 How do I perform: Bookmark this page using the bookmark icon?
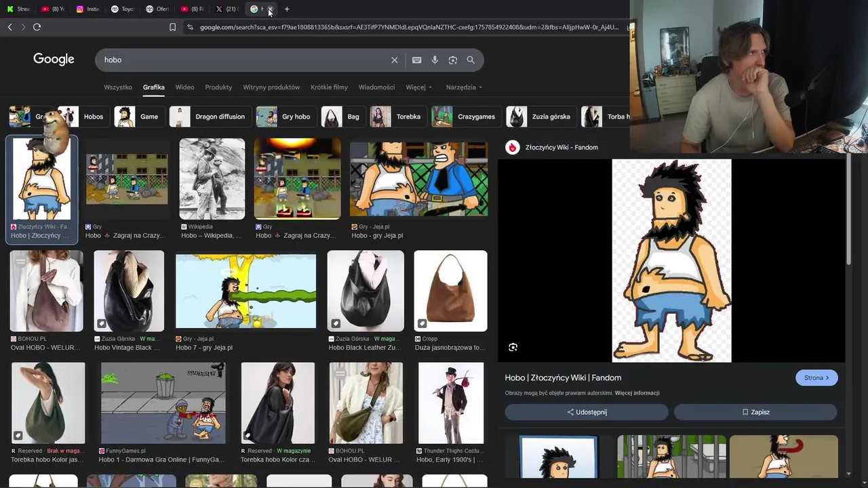coord(172,27)
